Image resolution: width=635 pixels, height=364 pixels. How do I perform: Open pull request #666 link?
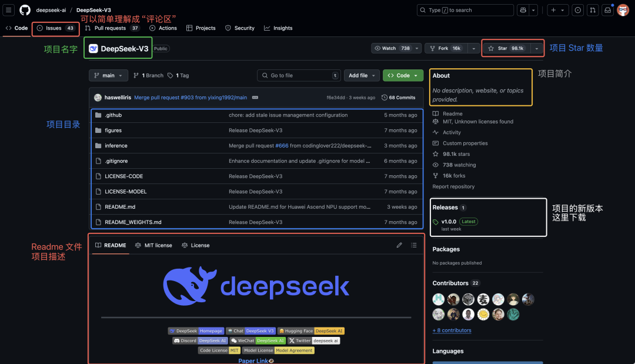(x=282, y=146)
